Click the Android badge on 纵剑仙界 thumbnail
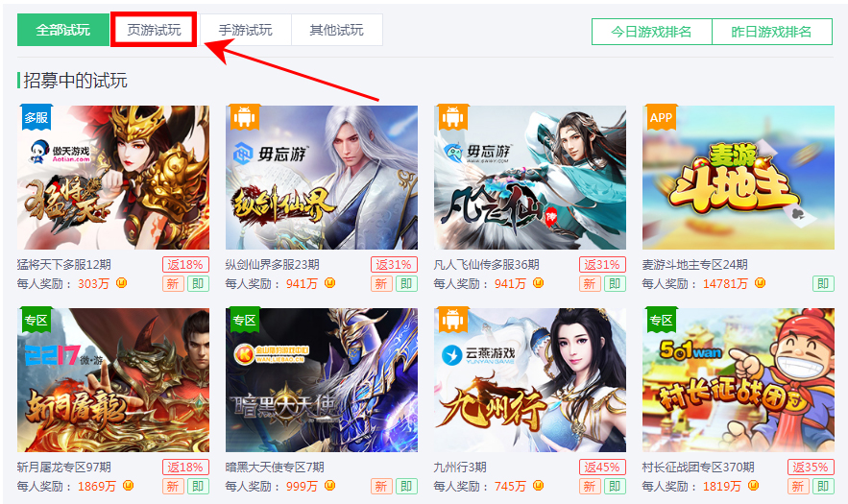This screenshot has width=848, height=504. click(245, 117)
